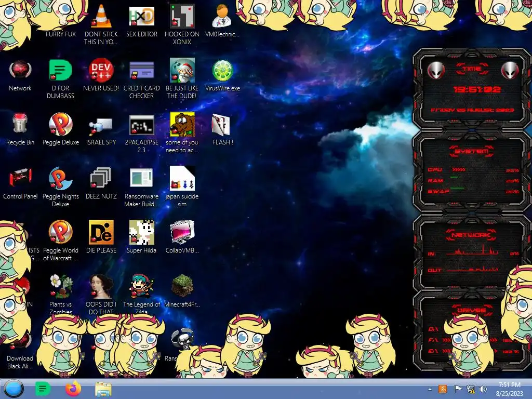Open the Action Center flag icon
The height and width of the screenshot is (399, 532).
pos(458,389)
